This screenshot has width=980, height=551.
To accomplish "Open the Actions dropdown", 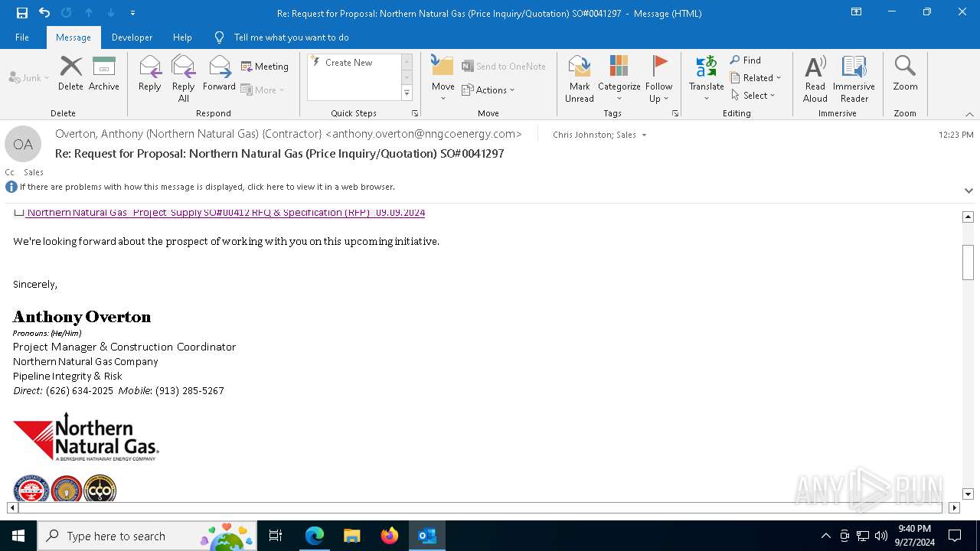I will pos(488,90).
